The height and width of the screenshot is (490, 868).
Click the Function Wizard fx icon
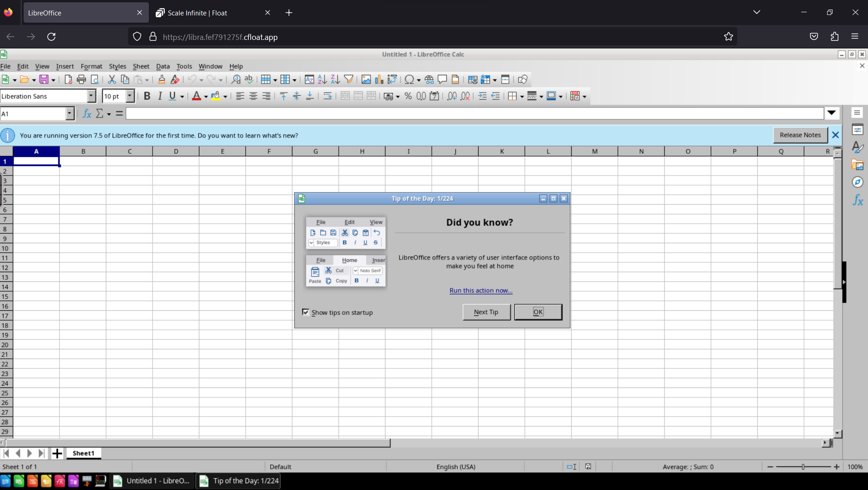(87, 113)
